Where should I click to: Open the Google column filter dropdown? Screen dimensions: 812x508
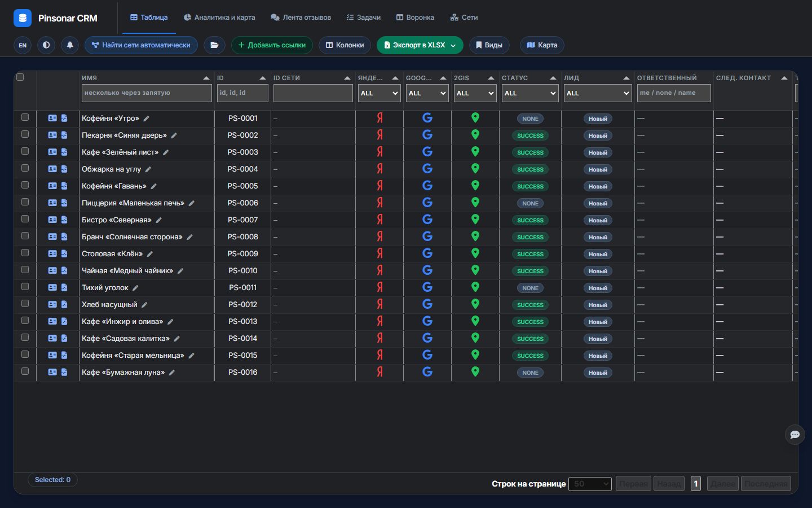[427, 93]
